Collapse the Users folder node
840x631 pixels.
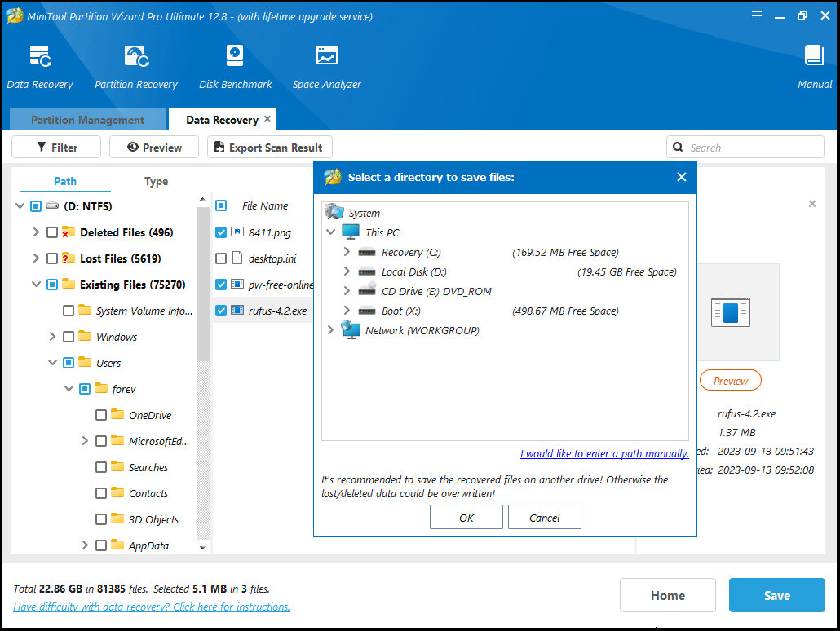tap(52, 363)
